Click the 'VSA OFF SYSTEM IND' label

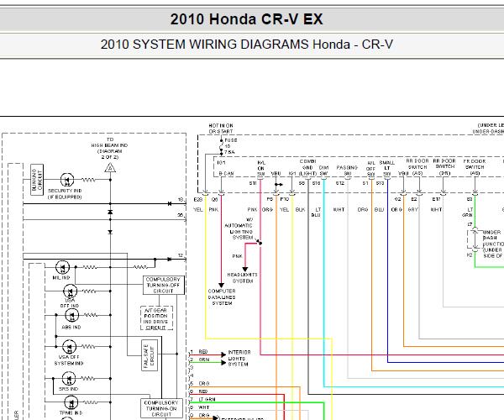pos(69,360)
